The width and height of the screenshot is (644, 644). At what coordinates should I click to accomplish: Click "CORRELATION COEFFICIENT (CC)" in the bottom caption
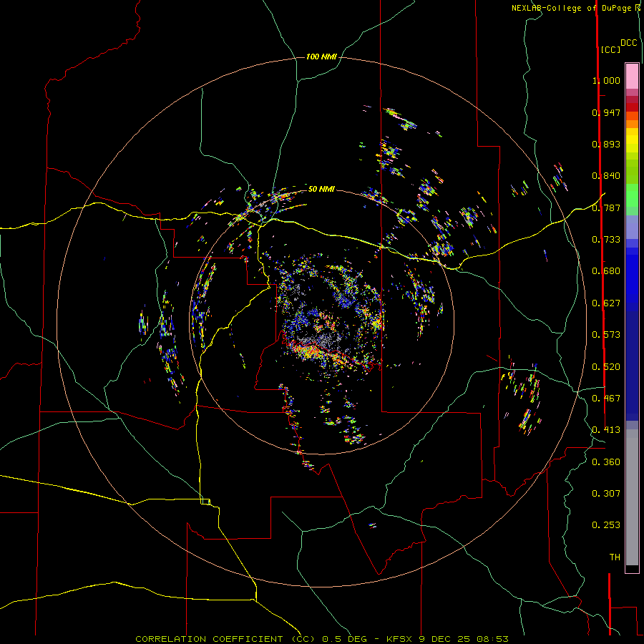[225, 639]
